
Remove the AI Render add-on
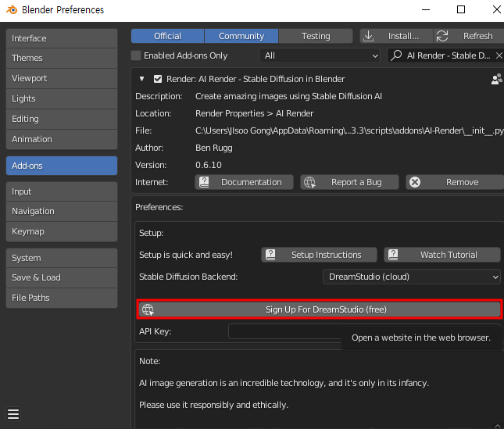point(455,182)
